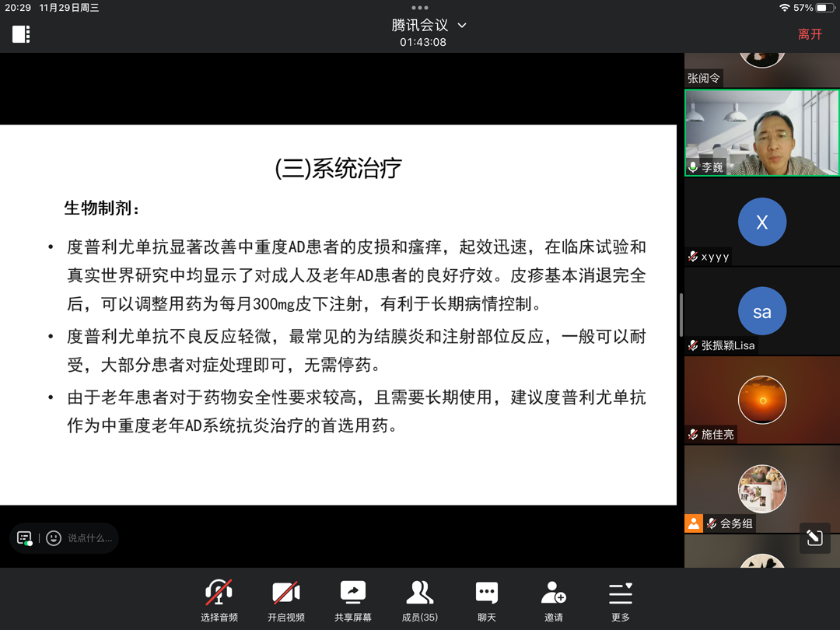Open the 聊天 chat panel
The height and width of the screenshot is (630, 840).
click(x=487, y=600)
